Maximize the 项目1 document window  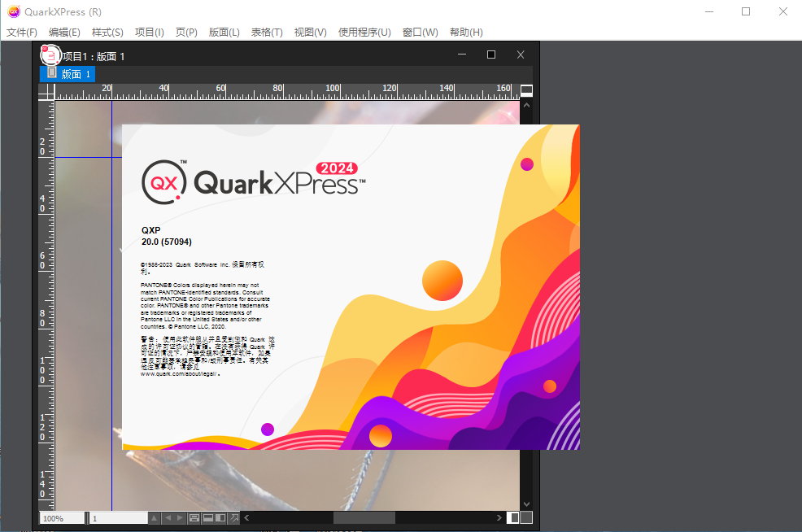[x=491, y=55]
